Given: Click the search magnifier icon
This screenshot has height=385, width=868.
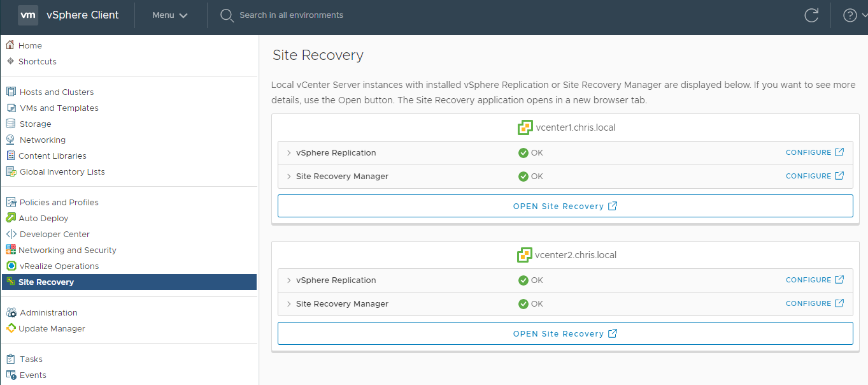Looking at the screenshot, I should [227, 15].
